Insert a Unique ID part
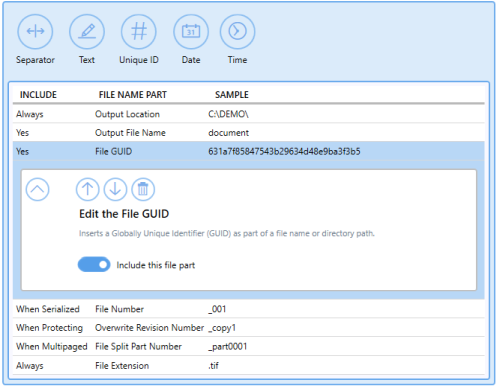Screen dimensions: 497x386 click(139, 32)
